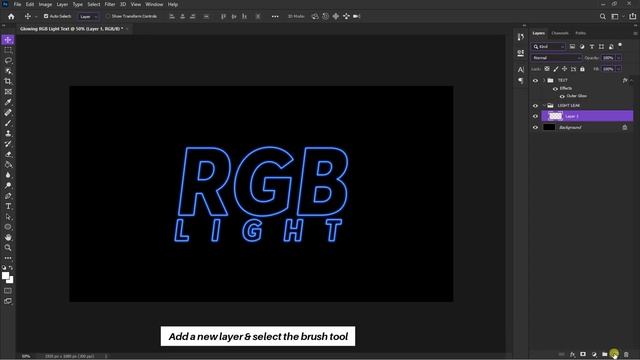Open the Filter menu
Screen dimensions: 640x360
click(x=110, y=4)
